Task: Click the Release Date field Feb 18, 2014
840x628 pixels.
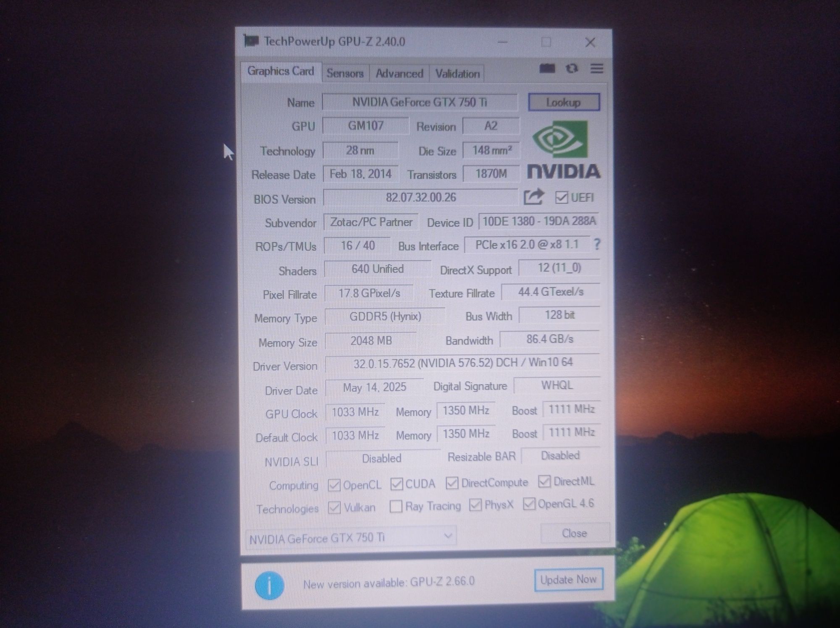Action: tap(360, 174)
